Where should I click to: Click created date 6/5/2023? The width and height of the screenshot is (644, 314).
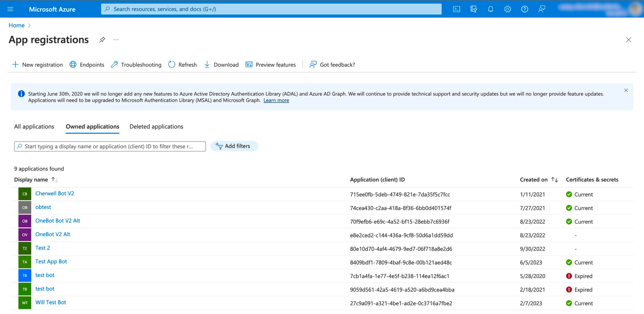coord(531,263)
